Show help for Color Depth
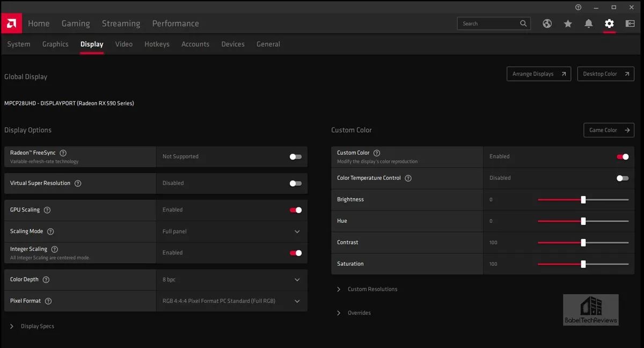The image size is (644, 348). click(x=46, y=280)
